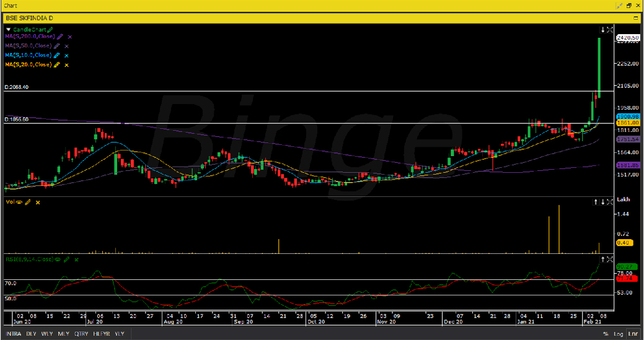Move the price pane down arrow
The height and width of the screenshot is (340, 644).
point(603,30)
